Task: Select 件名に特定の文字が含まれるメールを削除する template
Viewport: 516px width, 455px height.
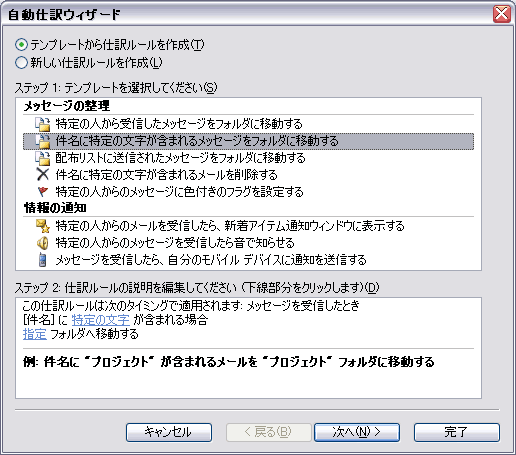Action: (x=248, y=175)
